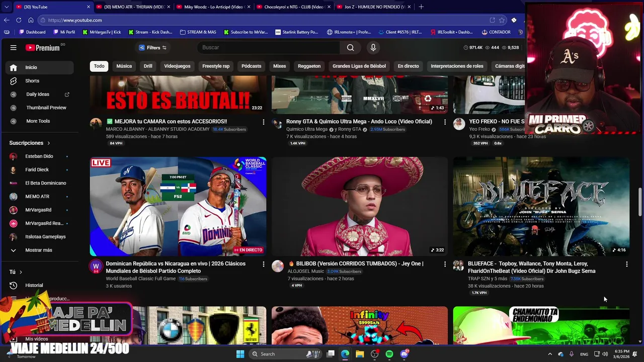Screen dimensions: 644x362
Task: Click the magnifier search button
Action: click(x=351, y=48)
